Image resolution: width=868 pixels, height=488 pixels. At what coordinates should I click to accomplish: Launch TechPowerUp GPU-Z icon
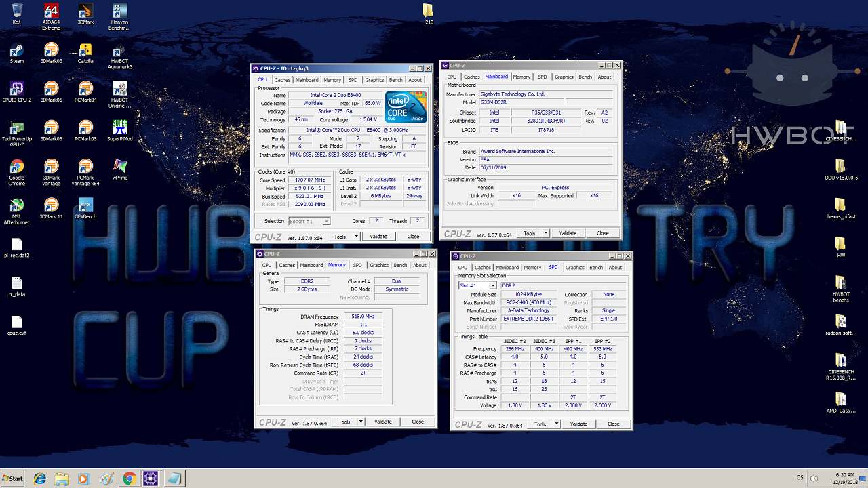16,134
